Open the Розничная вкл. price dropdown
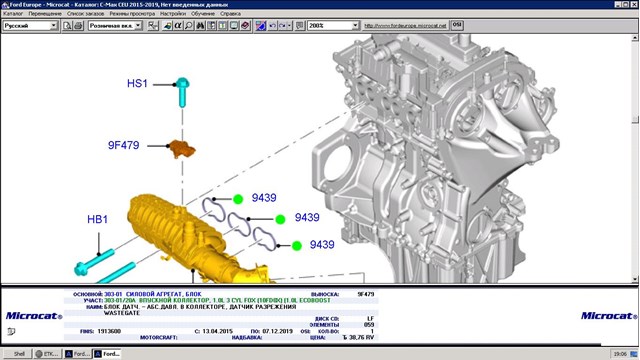 click(x=138, y=25)
